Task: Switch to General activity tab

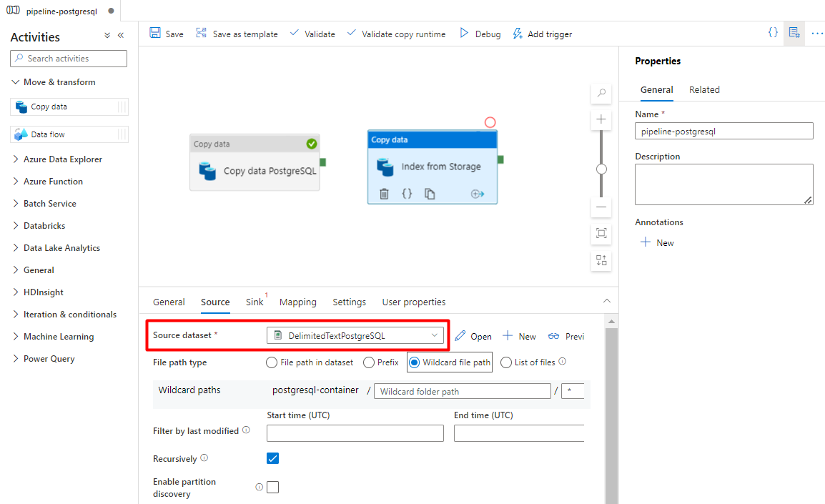Action: tap(169, 302)
